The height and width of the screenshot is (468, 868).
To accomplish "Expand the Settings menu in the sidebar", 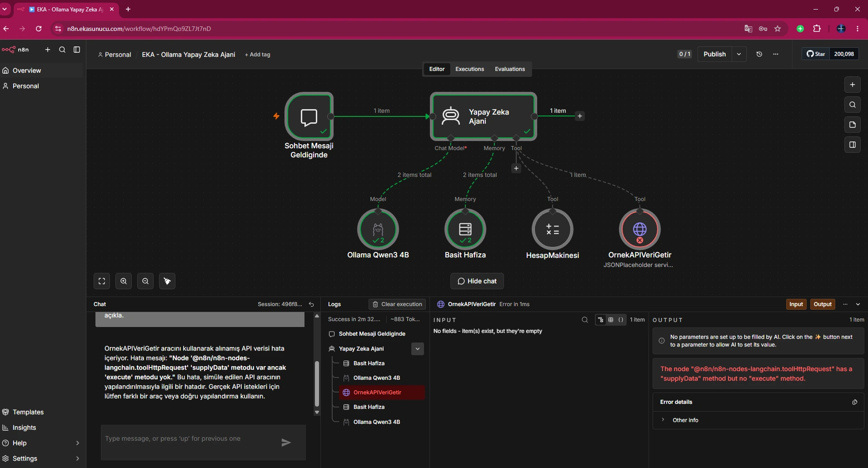I will tap(43, 458).
